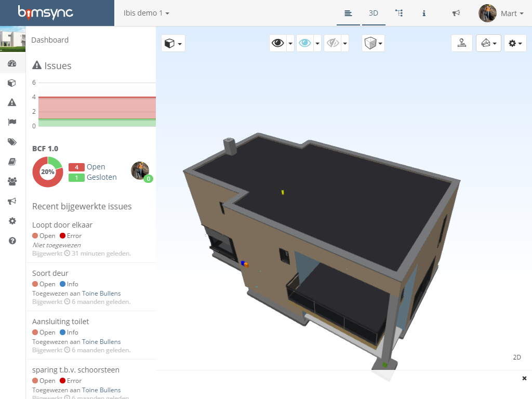Expand the viewer settings gear dropdown

point(515,43)
